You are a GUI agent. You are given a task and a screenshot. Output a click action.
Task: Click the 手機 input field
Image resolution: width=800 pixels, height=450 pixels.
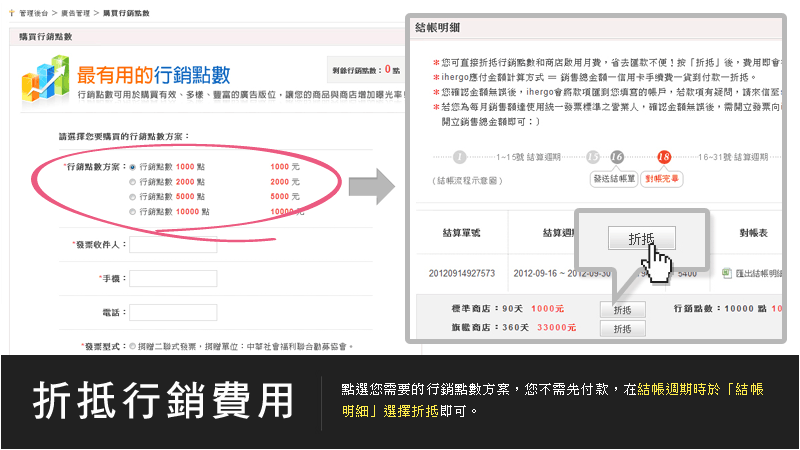tap(173, 278)
